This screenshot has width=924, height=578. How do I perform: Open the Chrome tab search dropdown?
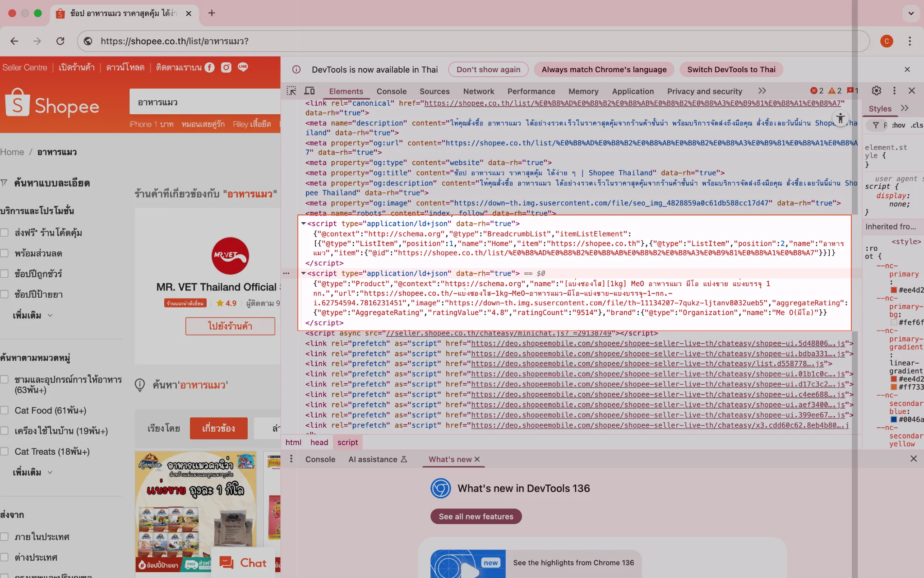[x=911, y=13]
